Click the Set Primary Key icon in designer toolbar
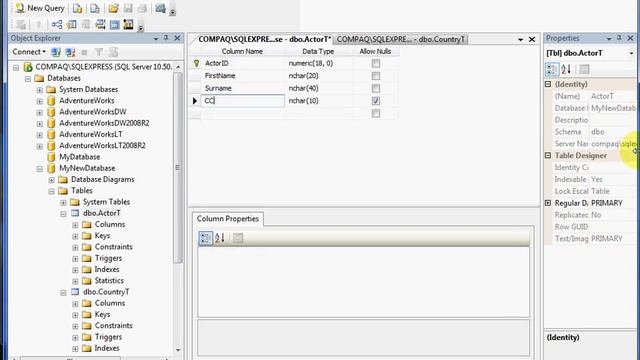This screenshot has height=360, width=640. tap(38, 25)
